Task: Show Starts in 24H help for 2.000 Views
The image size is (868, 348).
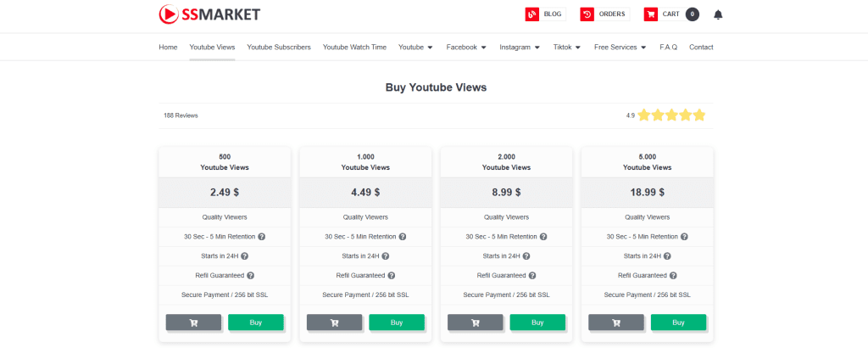Action: [x=526, y=256]
